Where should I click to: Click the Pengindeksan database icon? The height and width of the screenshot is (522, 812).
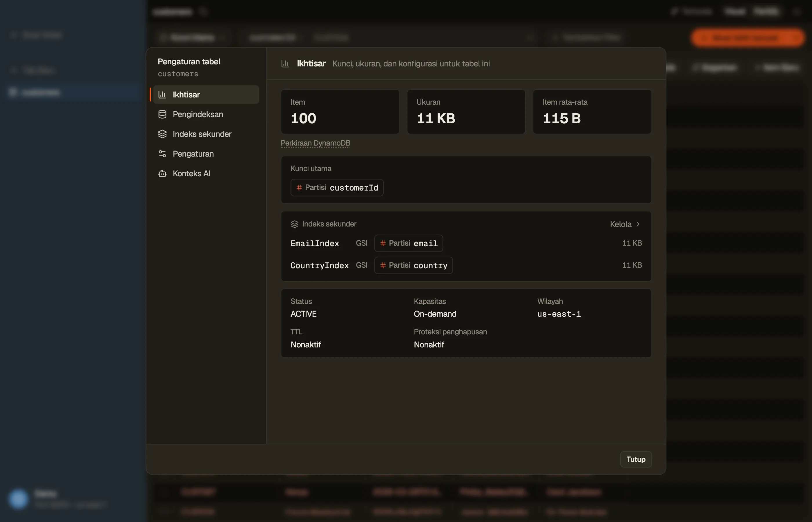coord(162,114)
